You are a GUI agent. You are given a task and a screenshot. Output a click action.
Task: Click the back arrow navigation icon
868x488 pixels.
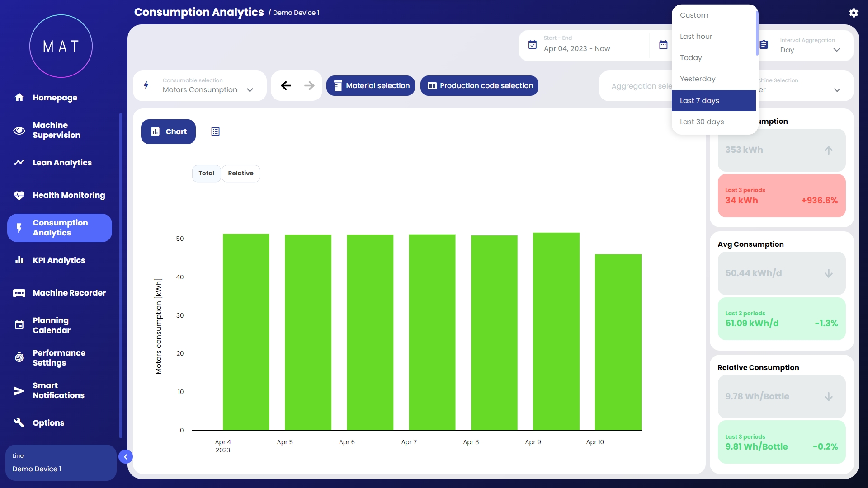(286, 85)
